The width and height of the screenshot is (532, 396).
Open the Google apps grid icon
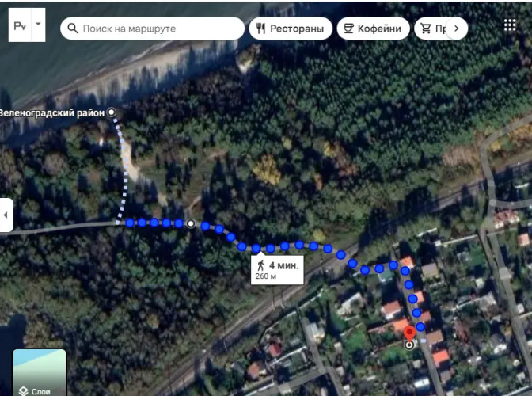(510, 25)
